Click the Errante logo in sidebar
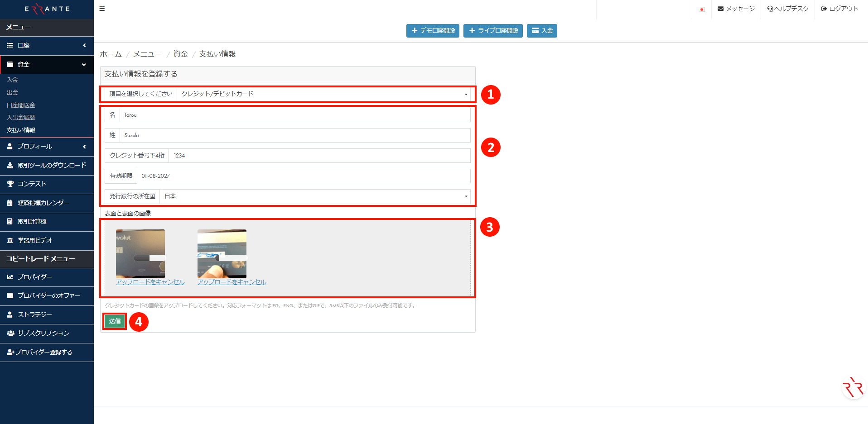 pyautogui.click(x=47, y=9)
